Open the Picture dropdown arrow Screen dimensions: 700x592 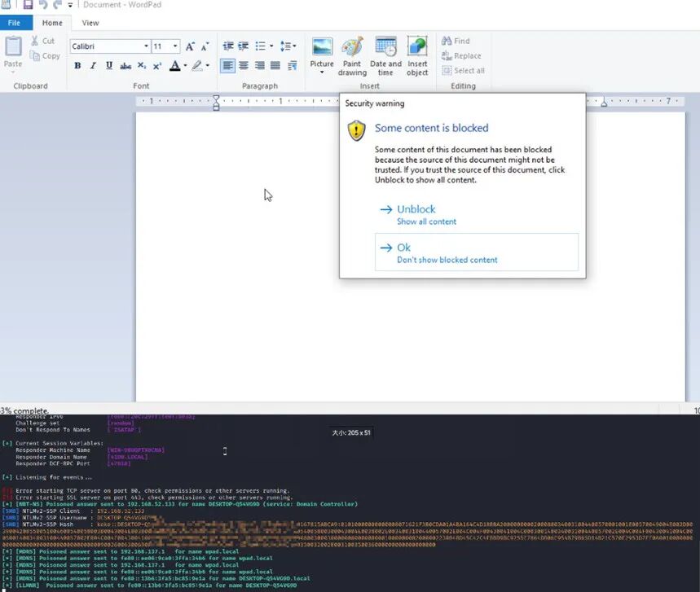point(322,72)
